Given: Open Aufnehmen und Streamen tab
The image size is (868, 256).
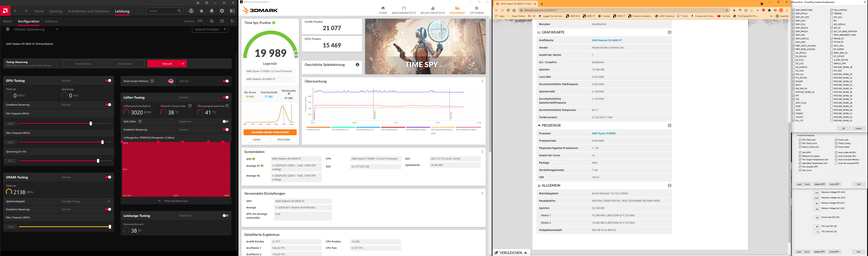Looking at the screenshot, I should click(x=89, y=11).
